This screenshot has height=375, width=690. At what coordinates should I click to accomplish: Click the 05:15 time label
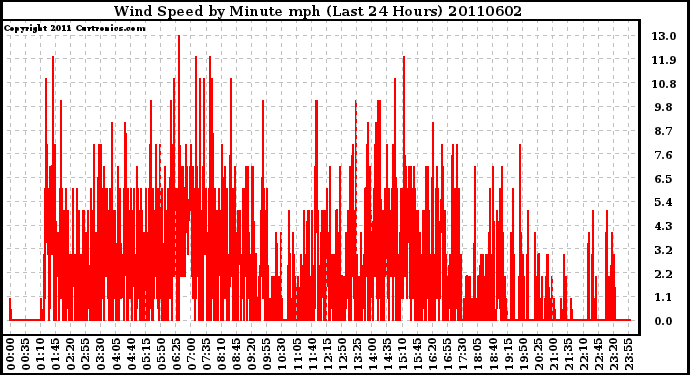click(146, 355)
